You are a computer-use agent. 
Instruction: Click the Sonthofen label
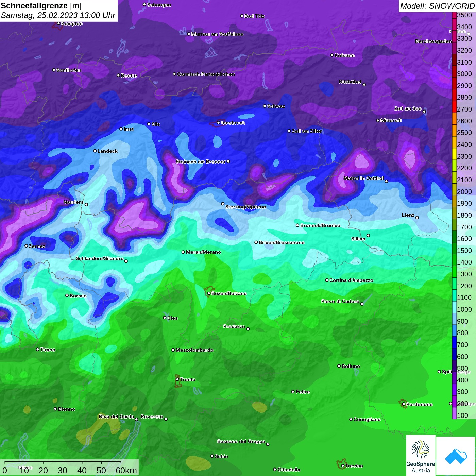69,70
